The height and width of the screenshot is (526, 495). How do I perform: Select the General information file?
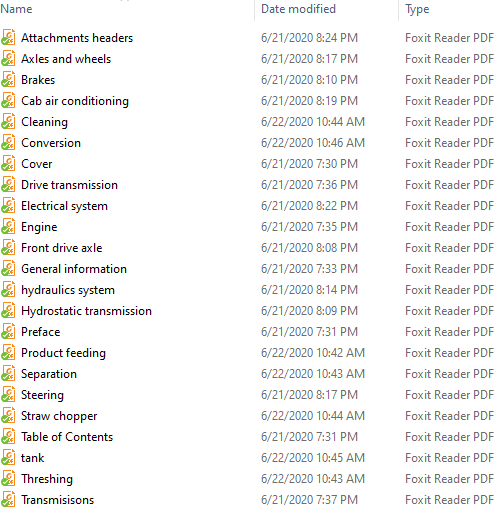(x=74, y=269)
